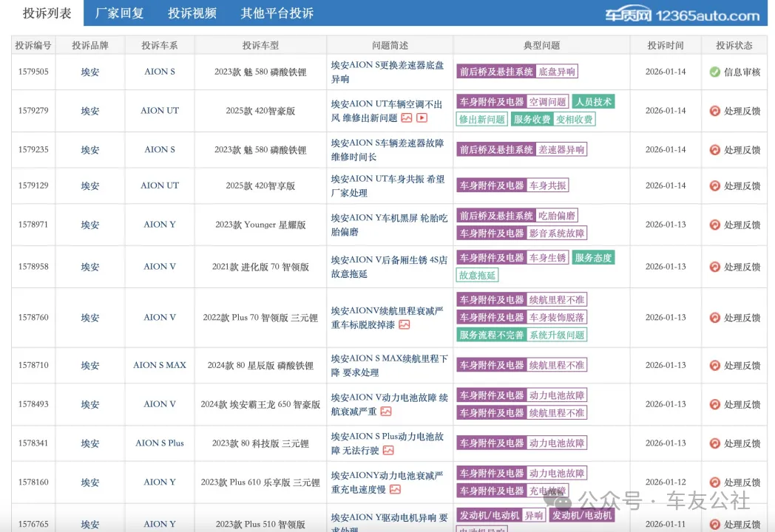Click red 处理反馈 icon for complaint 1579279

[x=714, y=111]
